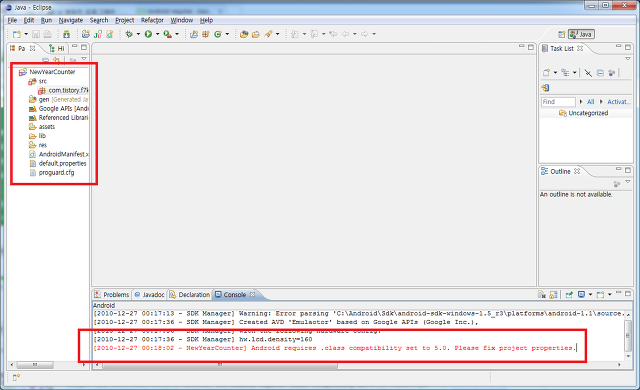Open the New wizard dropdown arrow

click(26, 34)
